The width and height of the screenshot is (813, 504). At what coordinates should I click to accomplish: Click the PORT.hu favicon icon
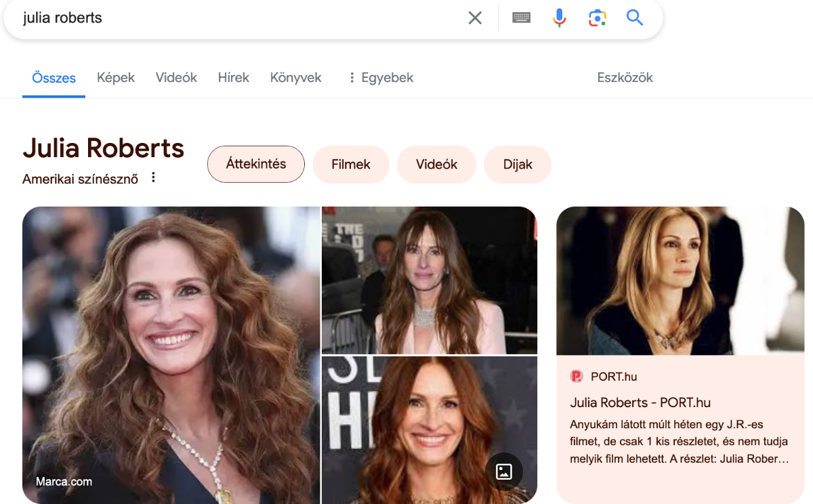click(577, 376)
